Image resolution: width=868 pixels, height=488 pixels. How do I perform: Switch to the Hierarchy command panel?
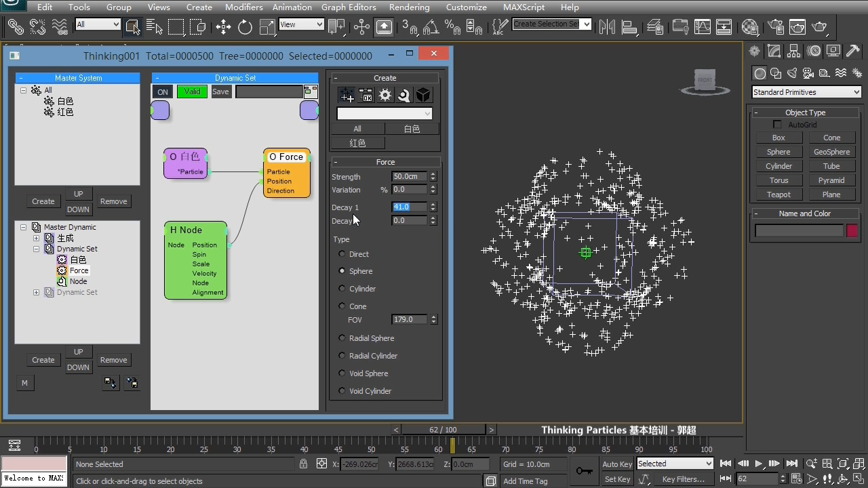tap(793, 51)
